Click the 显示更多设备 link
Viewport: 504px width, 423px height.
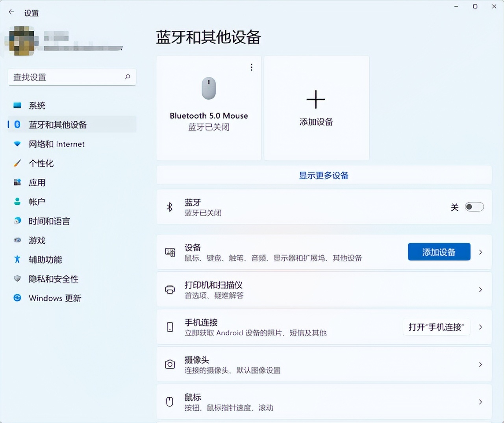click(x=323, y=175)
